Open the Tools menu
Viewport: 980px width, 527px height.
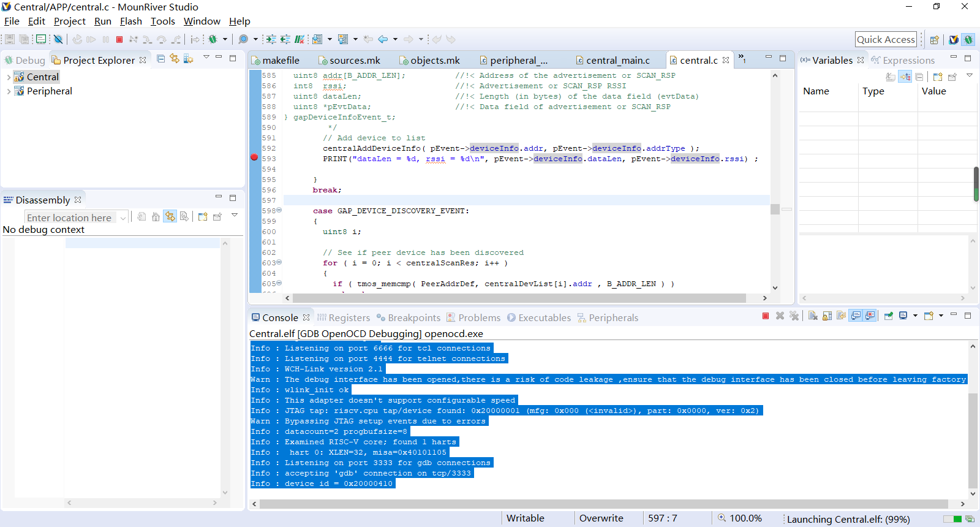163,21
